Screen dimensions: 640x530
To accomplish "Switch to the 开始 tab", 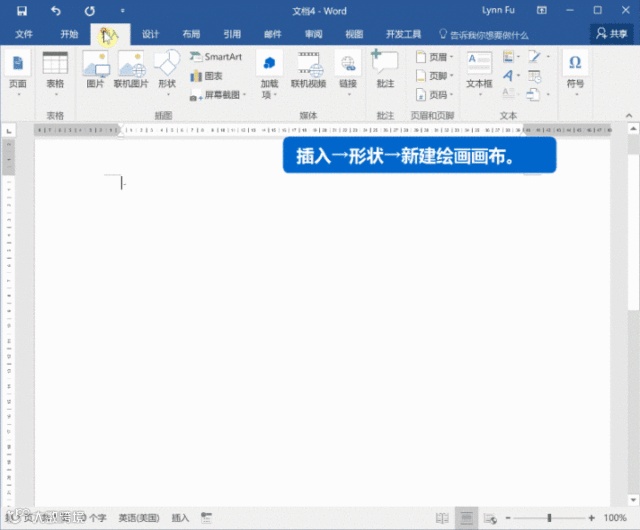I will (x=69, y=34).
